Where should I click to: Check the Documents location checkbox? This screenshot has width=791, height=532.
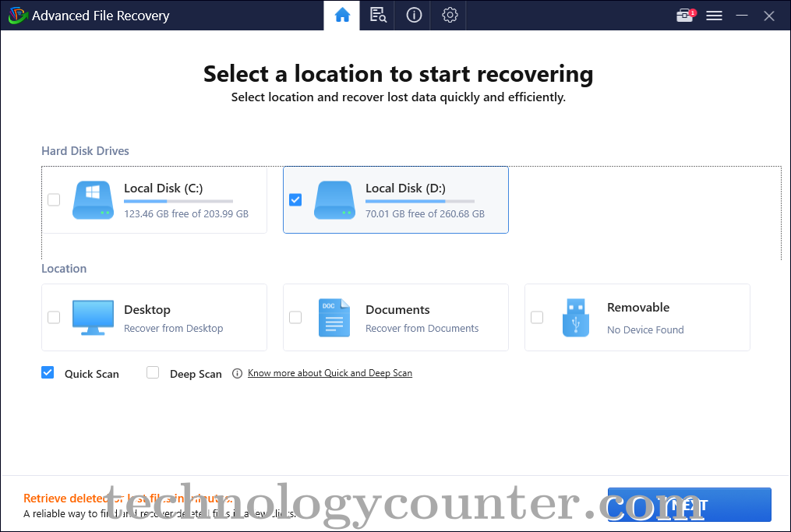click(x=295, y=317)
